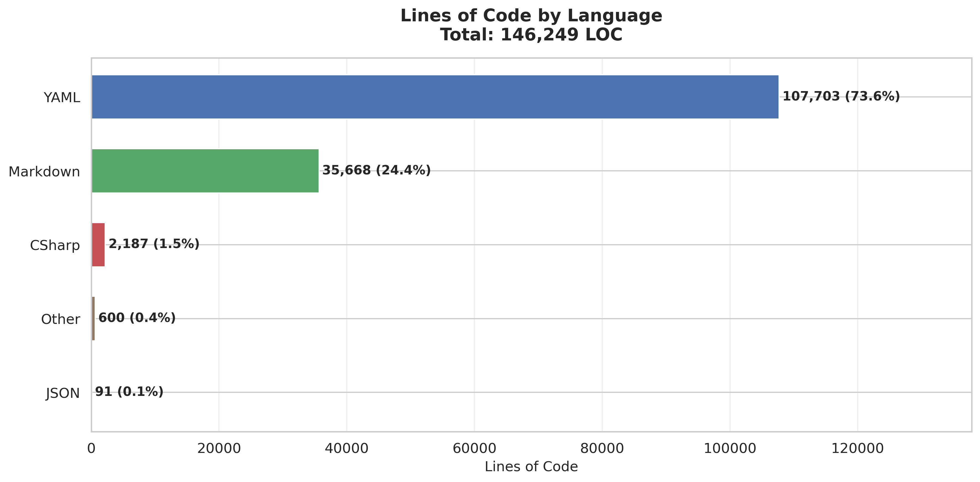The image size is (980, 482).
Task: Click the chart title text
Action: click(x=531, y=16)
